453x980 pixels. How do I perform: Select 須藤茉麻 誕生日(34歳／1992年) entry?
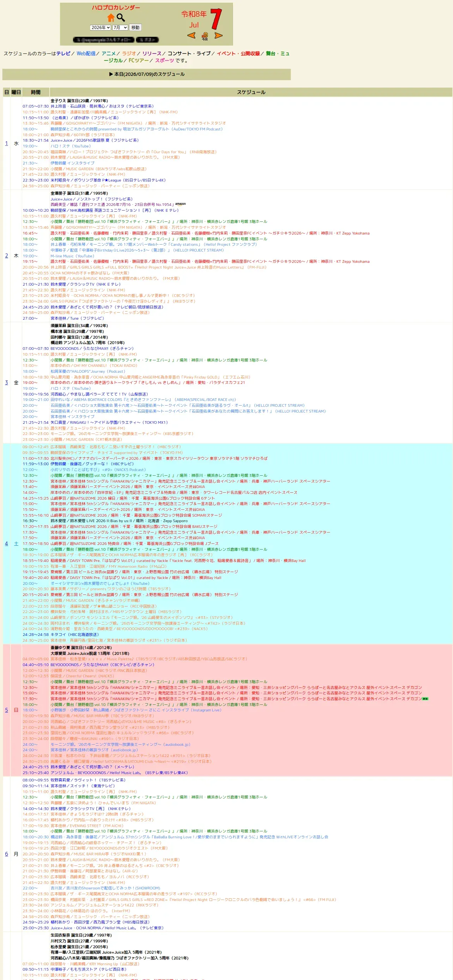79,326
